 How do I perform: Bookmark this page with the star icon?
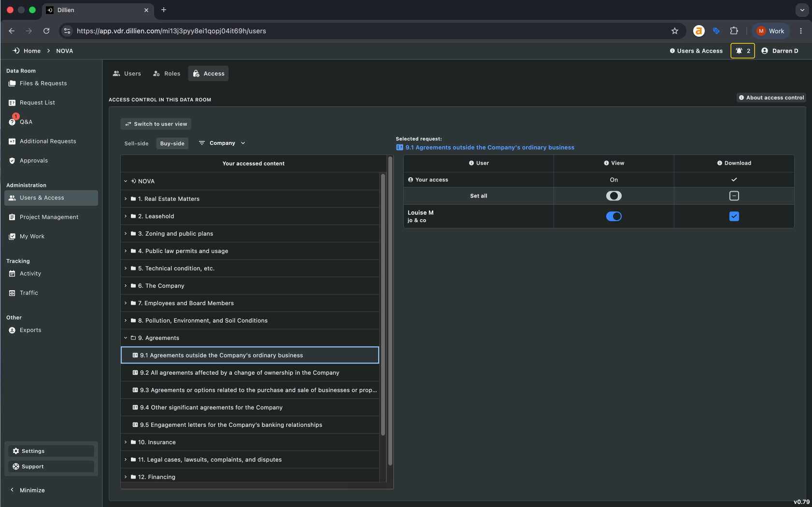pos(675,31)
